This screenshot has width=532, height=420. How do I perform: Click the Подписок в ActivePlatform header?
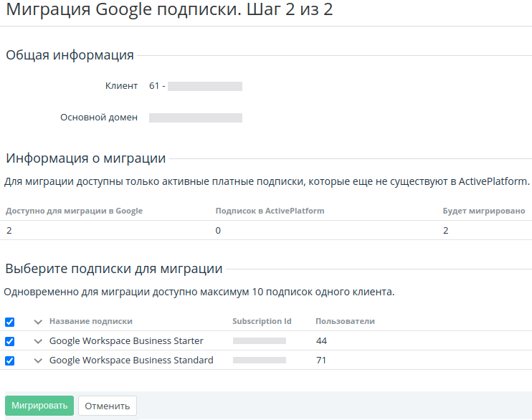pyautogui.click(x=270, y=211)
